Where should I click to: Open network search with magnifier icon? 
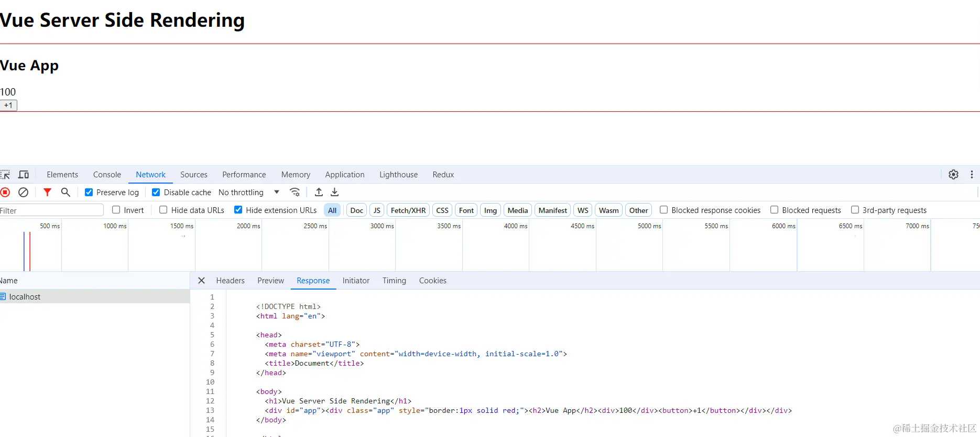coord(66,193)
